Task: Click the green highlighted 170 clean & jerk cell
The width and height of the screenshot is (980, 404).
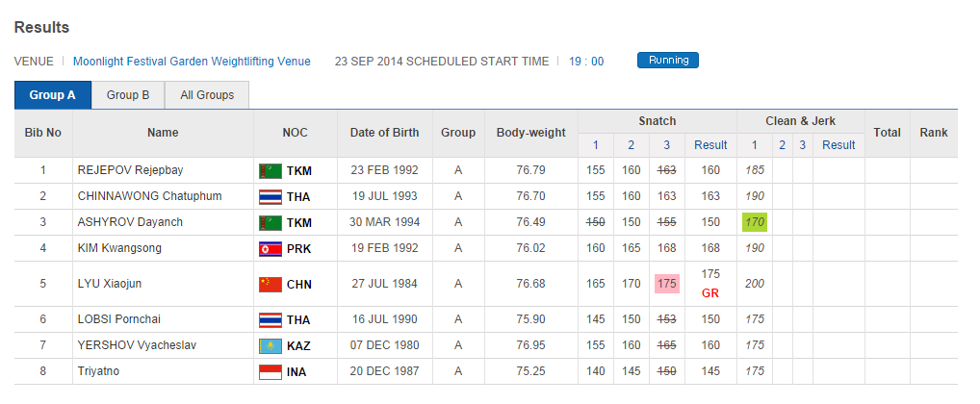Action: (755, 222)
